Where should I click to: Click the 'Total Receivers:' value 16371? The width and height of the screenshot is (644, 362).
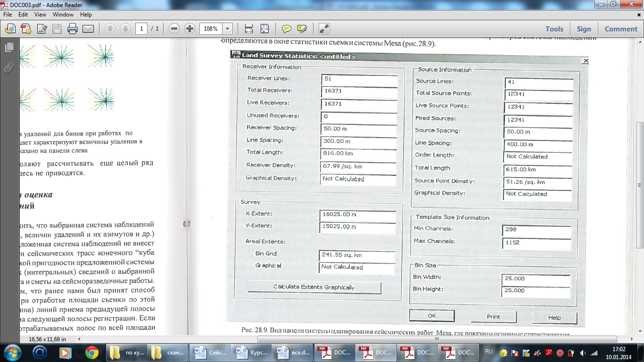(x=359, y=91)
